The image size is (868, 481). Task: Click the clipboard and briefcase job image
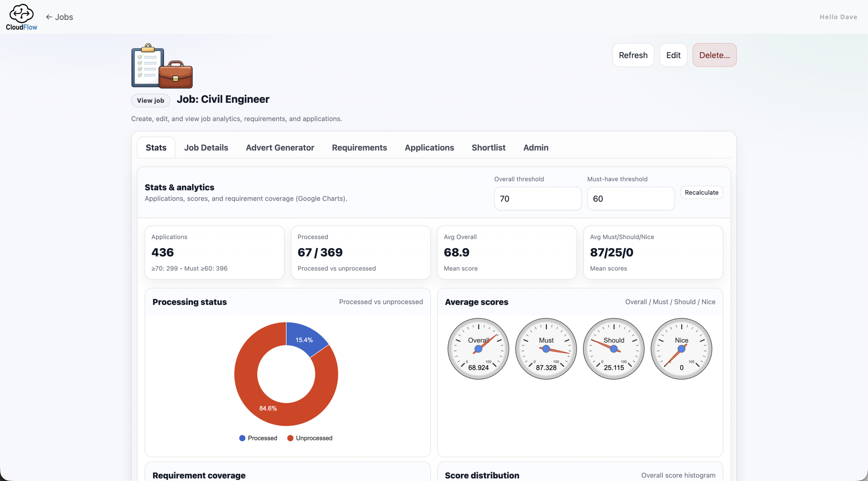point(162,66)
